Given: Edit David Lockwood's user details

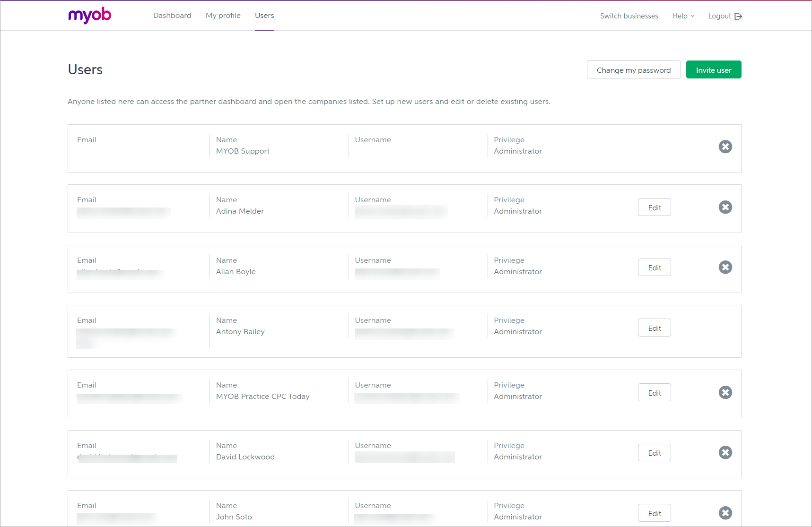Looking at the screenshot, I should click(654, 452).
